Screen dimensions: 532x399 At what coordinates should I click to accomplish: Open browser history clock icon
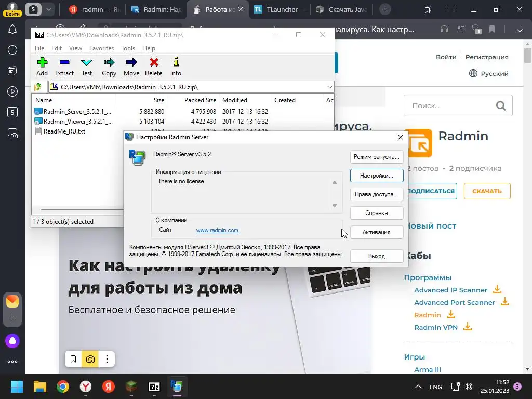pos(12,50)
